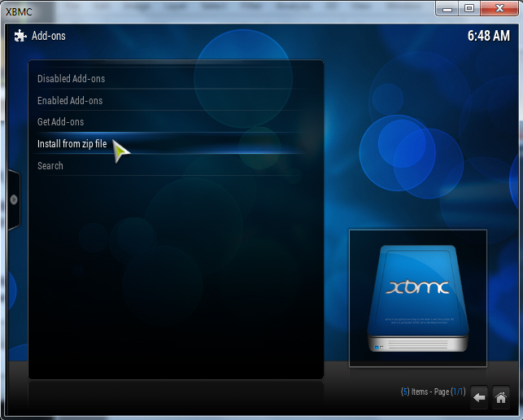This screenshot has height=420, width=523.
Task: Open Disabled Add-ons list
Action: (168, 79)
